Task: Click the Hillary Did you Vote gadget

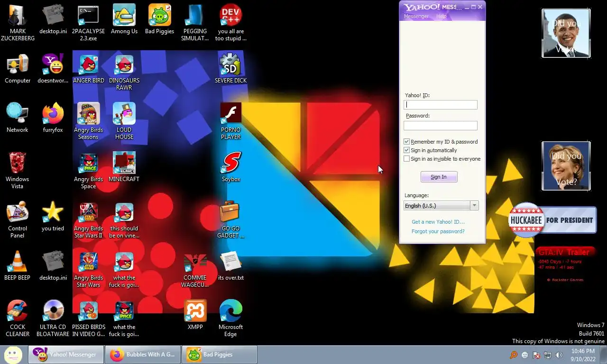Action: pos(566,166)
